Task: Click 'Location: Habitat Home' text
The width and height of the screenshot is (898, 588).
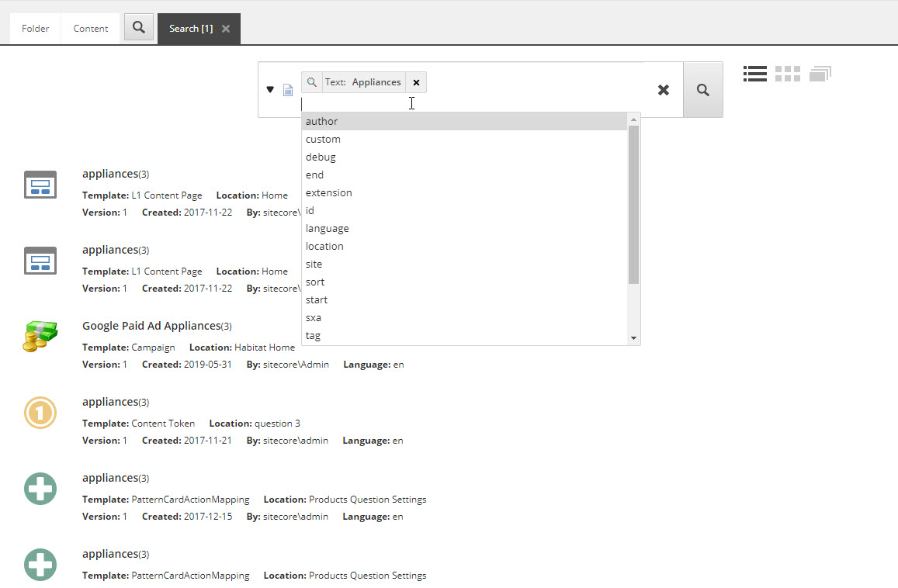Action: pyautogui.click(x=242, y=348)
